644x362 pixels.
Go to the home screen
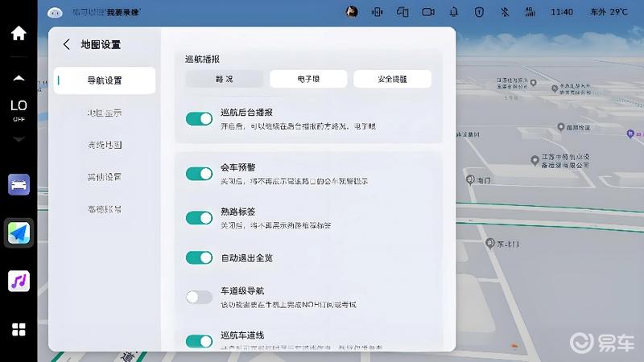(x=19, y=34)
